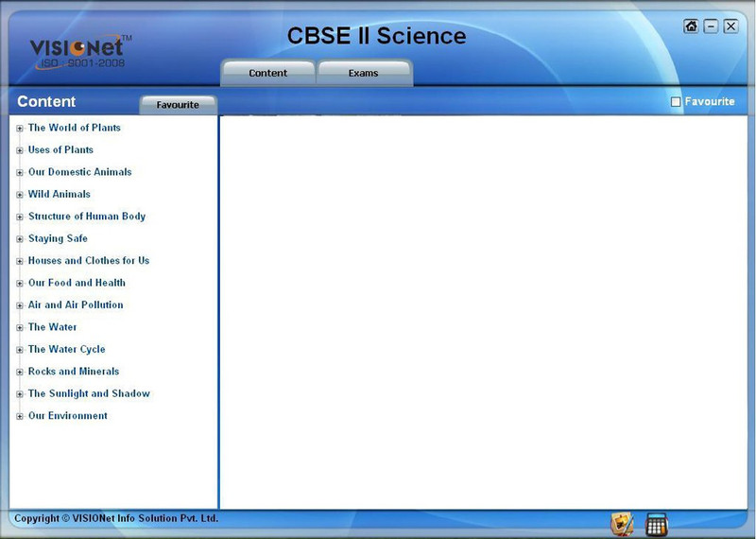Switch to the Exams tab
Viewport: 756px width, 539px height.
(364, 73)
